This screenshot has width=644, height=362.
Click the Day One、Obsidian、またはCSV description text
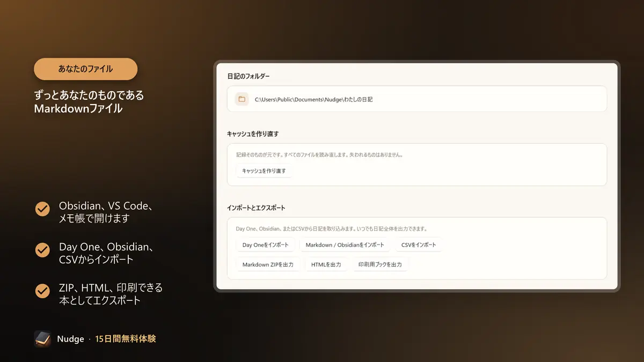[x=332, y=228]
